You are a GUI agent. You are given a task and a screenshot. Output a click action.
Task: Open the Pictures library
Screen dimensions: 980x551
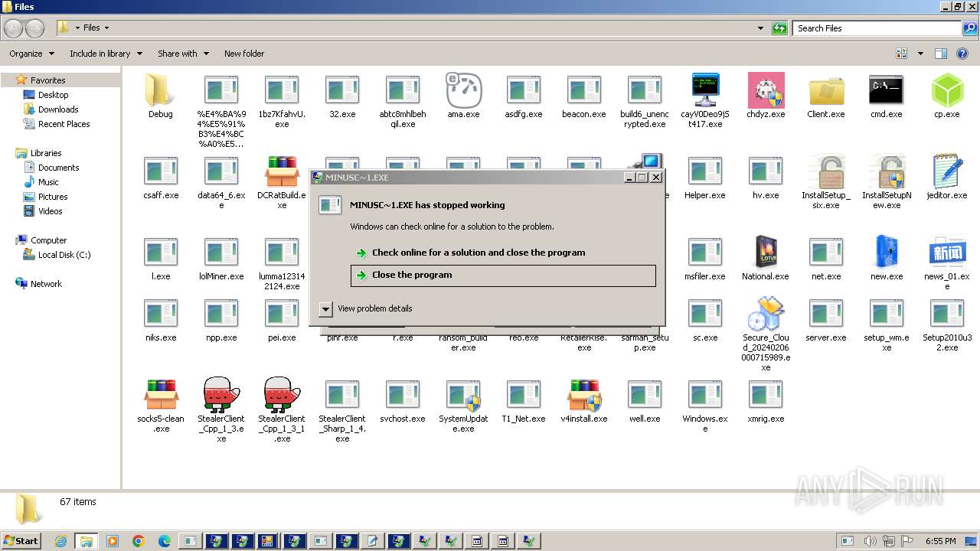click(53, 197)
